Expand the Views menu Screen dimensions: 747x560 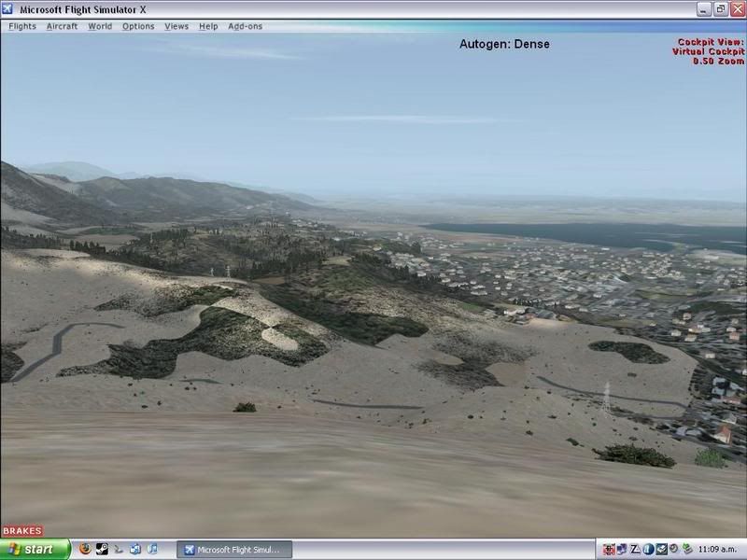176,26
